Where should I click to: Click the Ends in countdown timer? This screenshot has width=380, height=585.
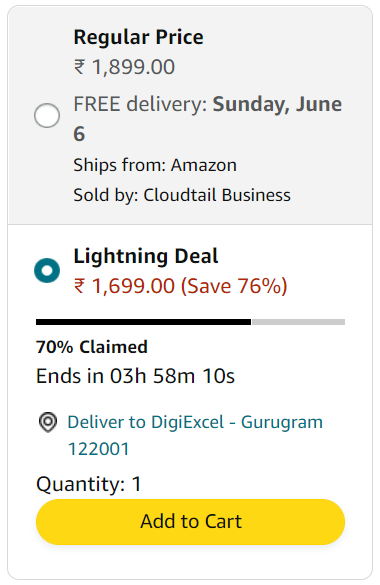(135, 376)
